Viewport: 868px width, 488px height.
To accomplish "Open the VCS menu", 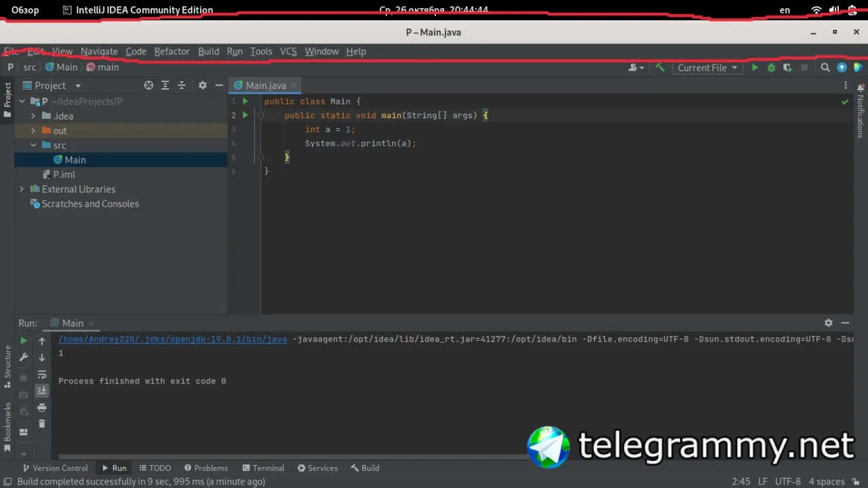I will pyautogui.click(x=288, y=52).
